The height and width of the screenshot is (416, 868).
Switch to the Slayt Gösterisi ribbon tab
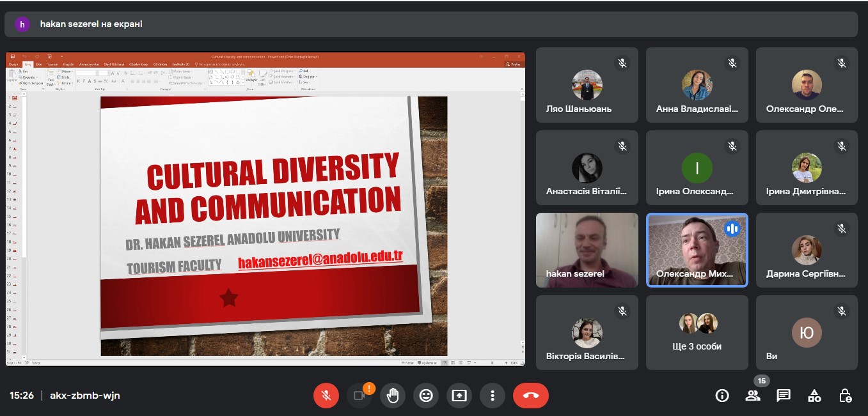click(113, 65)
